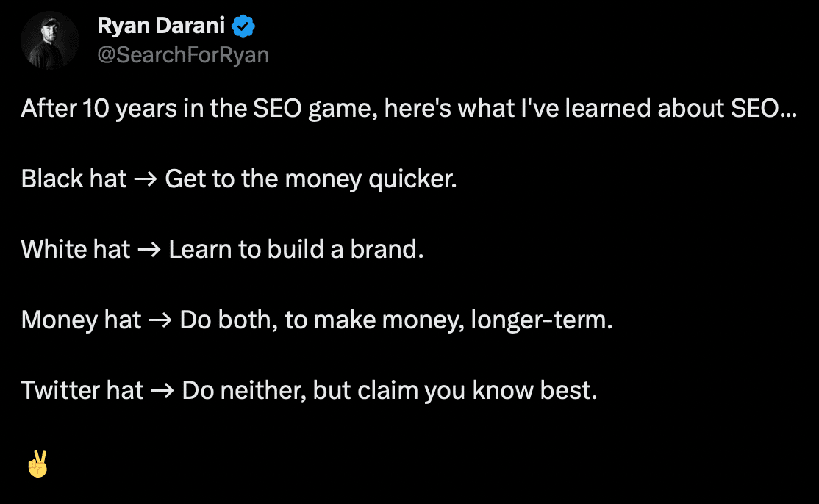The height and width of the screenshot is (504, 819).
Task: Click "Do neither, but claim you know best."
Action: coord(390,391)
